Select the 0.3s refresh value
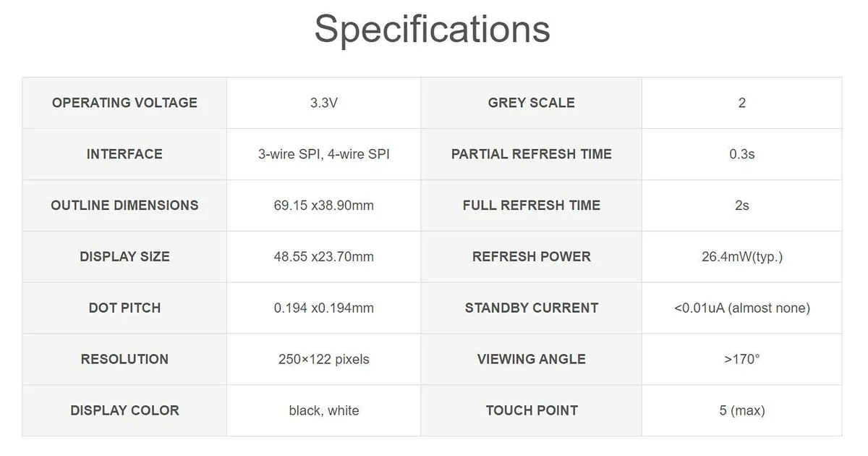This screenshot has height=456, width=868. click(742, 154)
